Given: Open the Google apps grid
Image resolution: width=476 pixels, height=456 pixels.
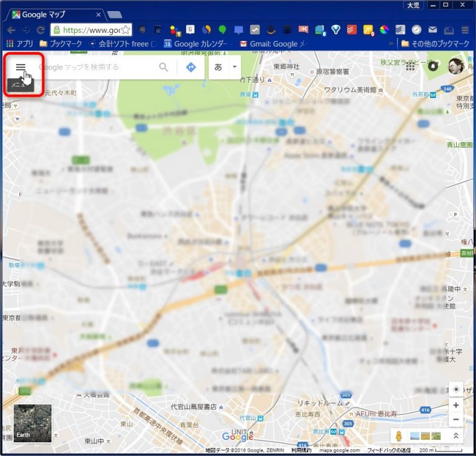Looking at the screenshot, I should (410, 66).
